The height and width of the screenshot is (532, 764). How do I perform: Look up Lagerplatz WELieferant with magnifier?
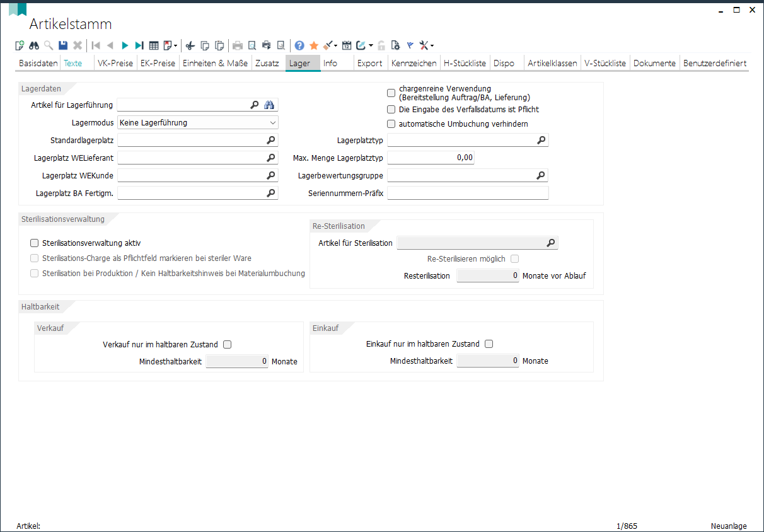(270, 158)
